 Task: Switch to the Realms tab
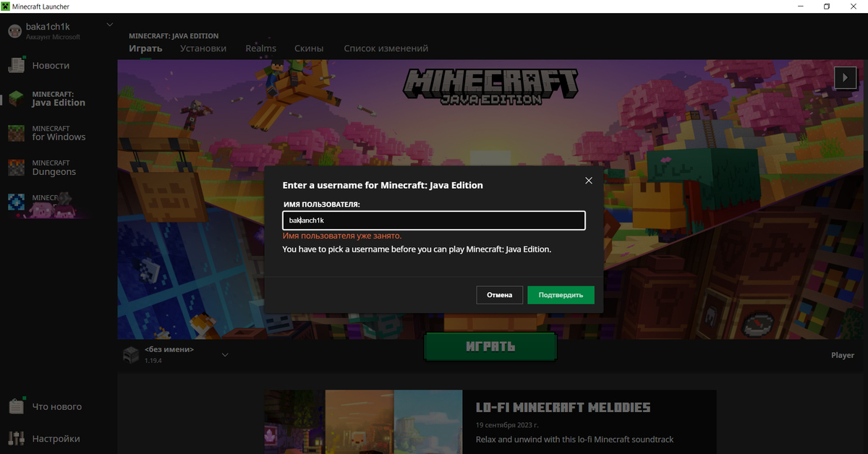pos(260,48)
